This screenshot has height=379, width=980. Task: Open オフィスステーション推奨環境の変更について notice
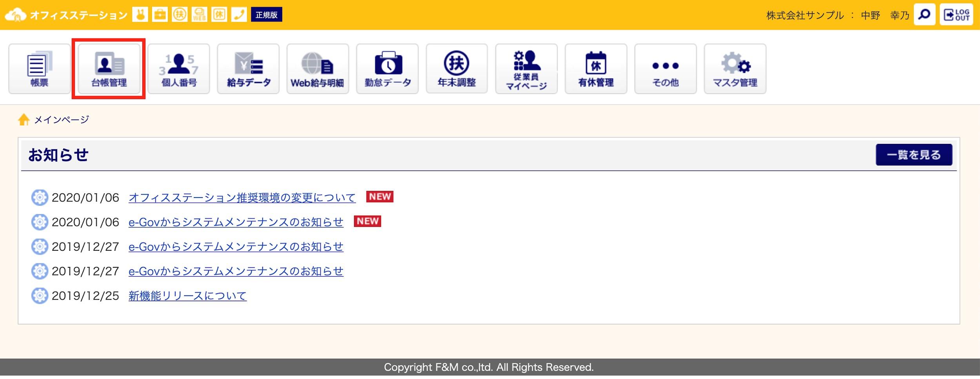pos(242,198)
